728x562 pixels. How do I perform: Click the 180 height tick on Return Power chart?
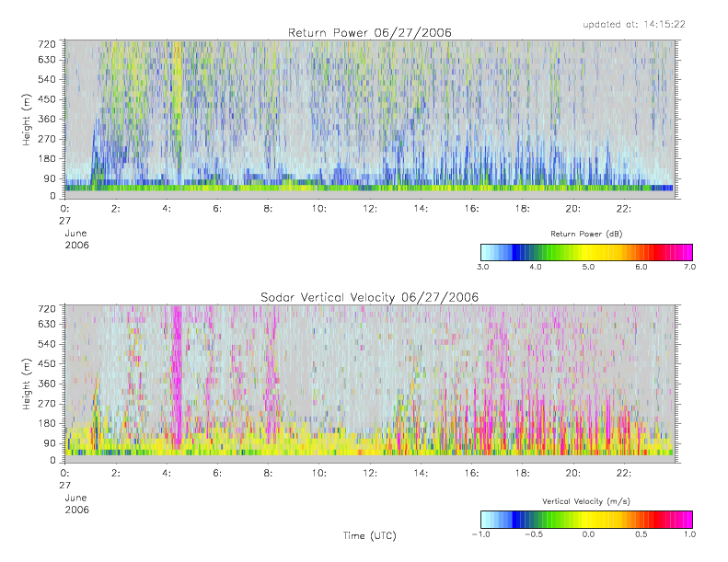click(47, 159)
